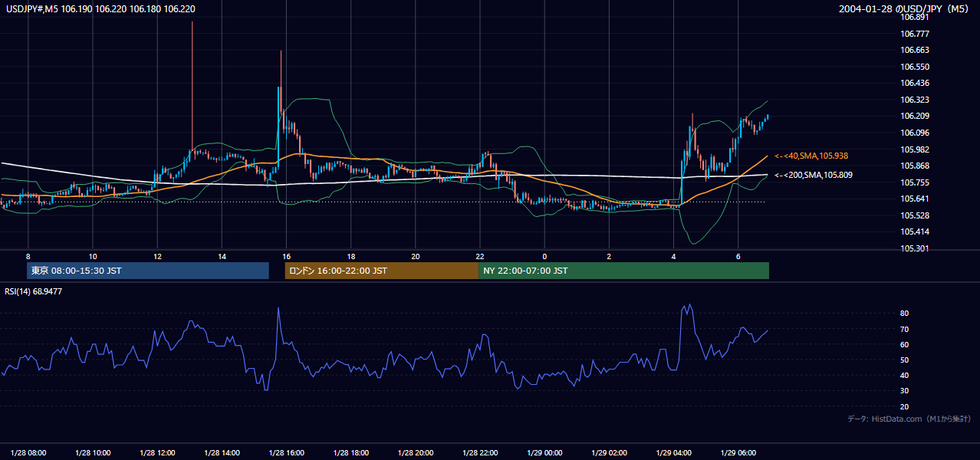Click the 105.755 price axis label

point(915,182)
